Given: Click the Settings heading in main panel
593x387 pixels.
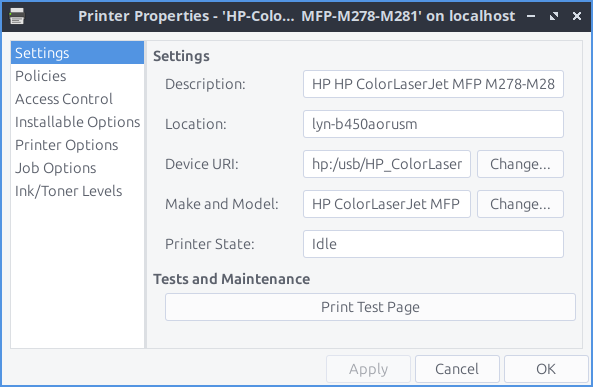Looking at the screenshot, I should tap(181, 56).
